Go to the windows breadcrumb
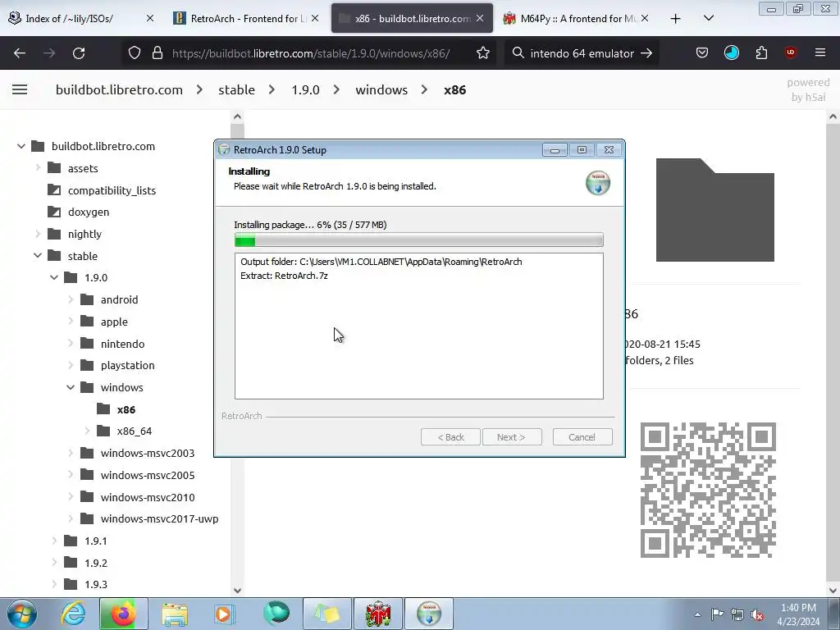 click(x=381, y=89)
